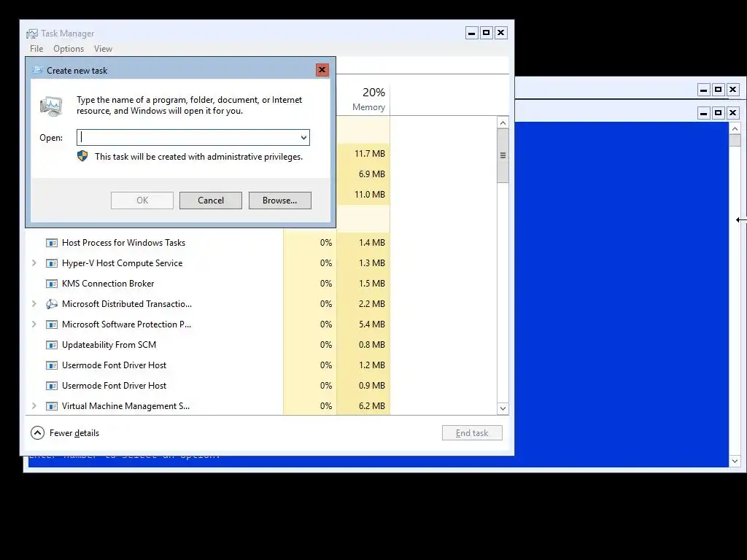Click the 11.7 MB memory value
Screen dimensions: 747x560
(369, 154)
